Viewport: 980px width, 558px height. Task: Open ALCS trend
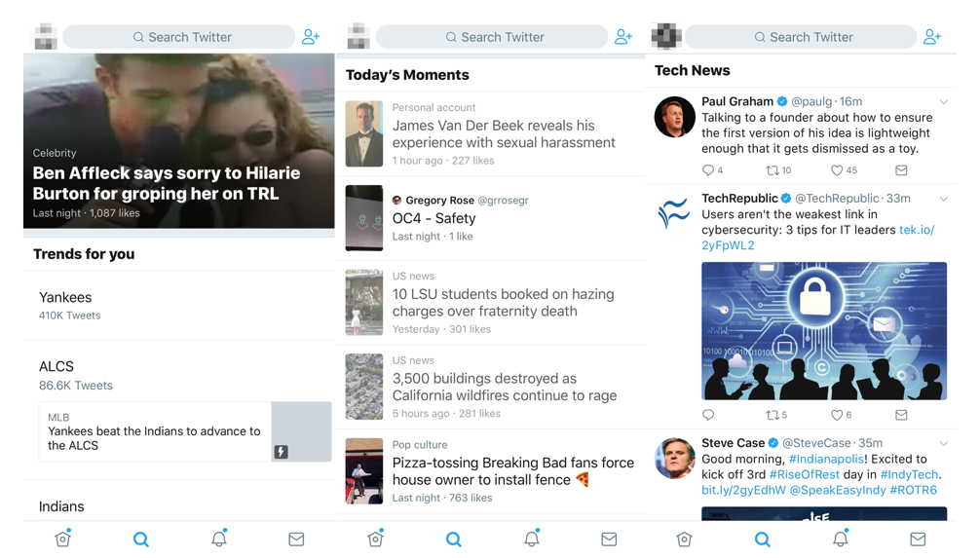178,375
